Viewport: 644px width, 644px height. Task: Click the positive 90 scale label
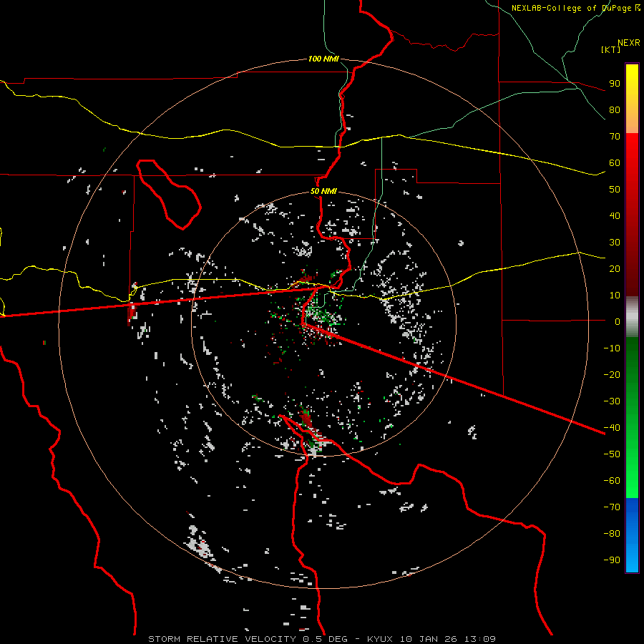coord(615,84)
